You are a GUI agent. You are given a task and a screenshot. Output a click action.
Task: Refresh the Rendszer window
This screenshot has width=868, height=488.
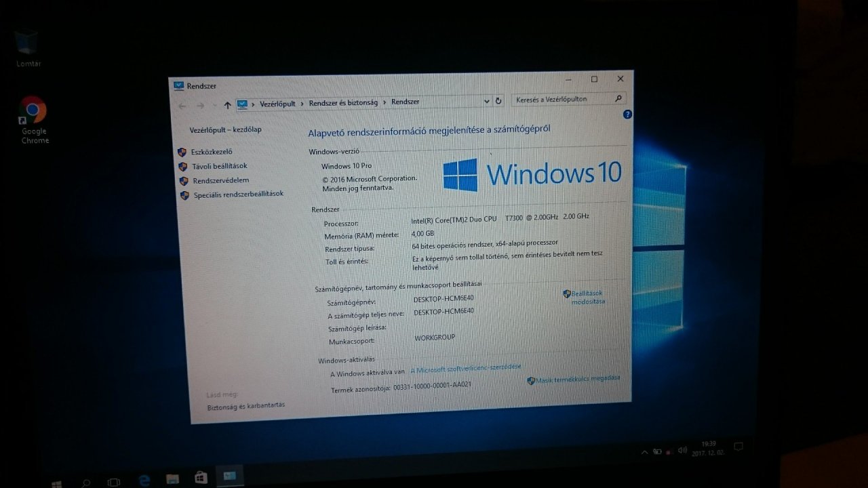click(498, 100)
